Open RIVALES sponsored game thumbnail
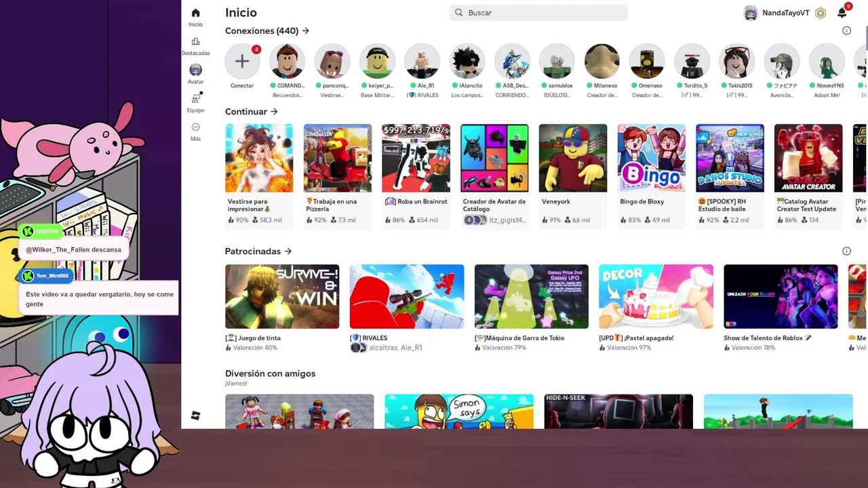868x488 pixels. click(x=407, y=296)
